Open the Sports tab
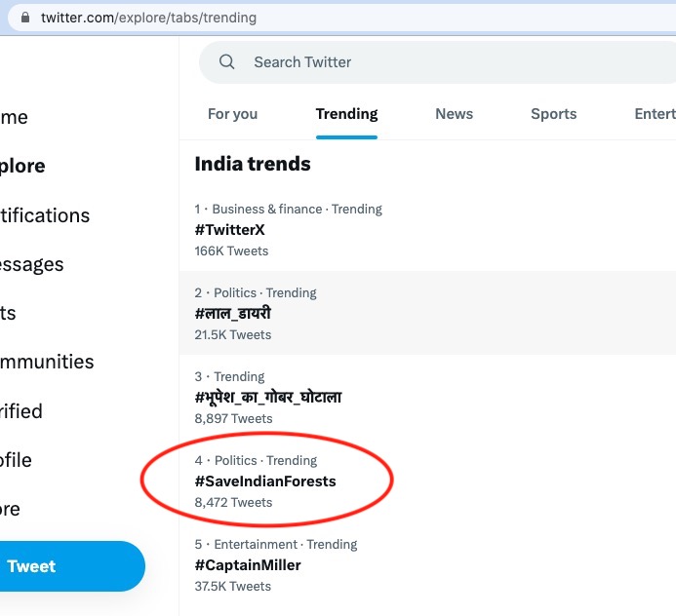This screenshot has width=676, height=616. point(553,114)
